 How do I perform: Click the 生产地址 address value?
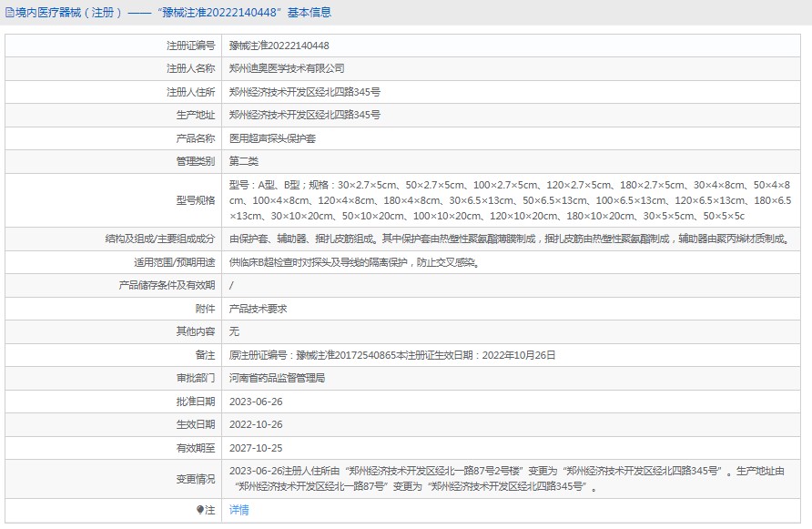[305, 115]
